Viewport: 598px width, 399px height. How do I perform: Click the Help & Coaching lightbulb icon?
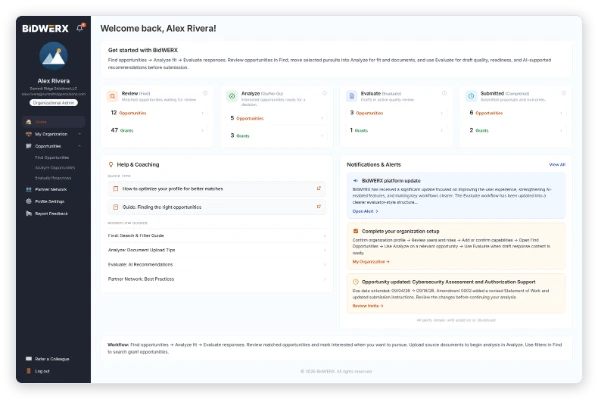click(x=111, y=164)
